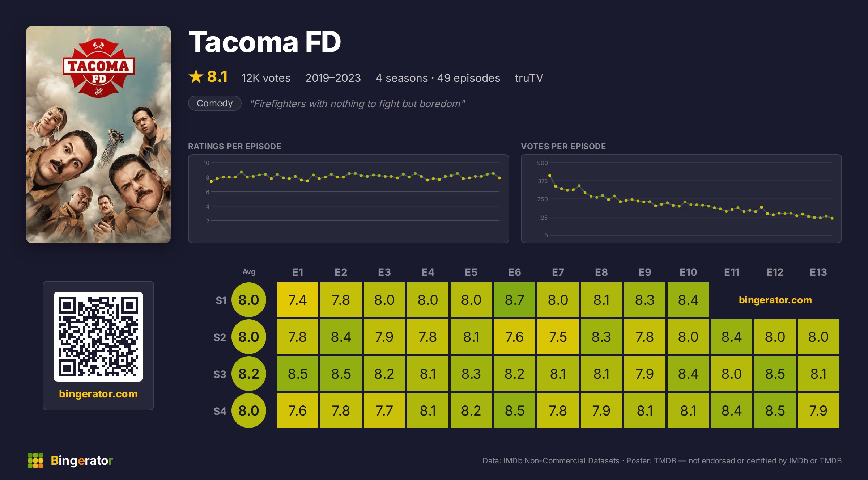Click the S2 row label
This screenshot has height=480, width=868.
coord(220,337)
